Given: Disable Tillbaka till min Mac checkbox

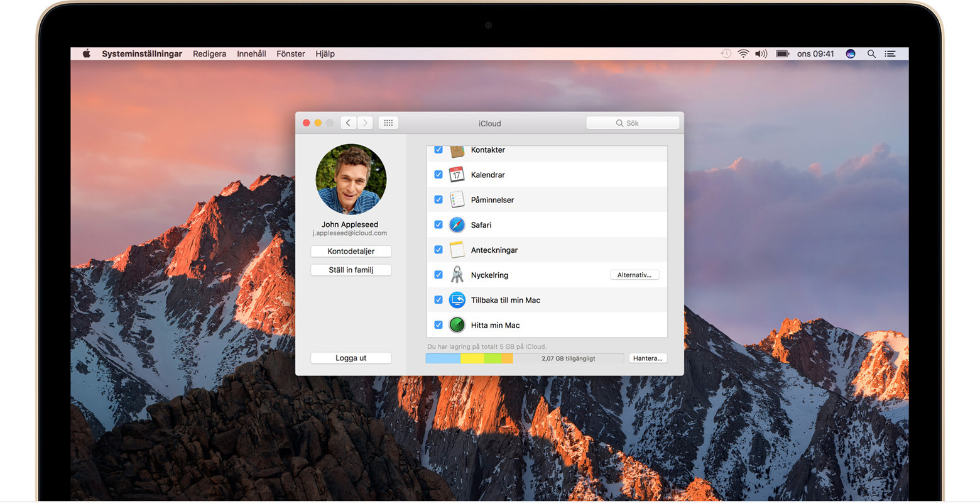Looking at the screenshot, I should coord(438,300).
